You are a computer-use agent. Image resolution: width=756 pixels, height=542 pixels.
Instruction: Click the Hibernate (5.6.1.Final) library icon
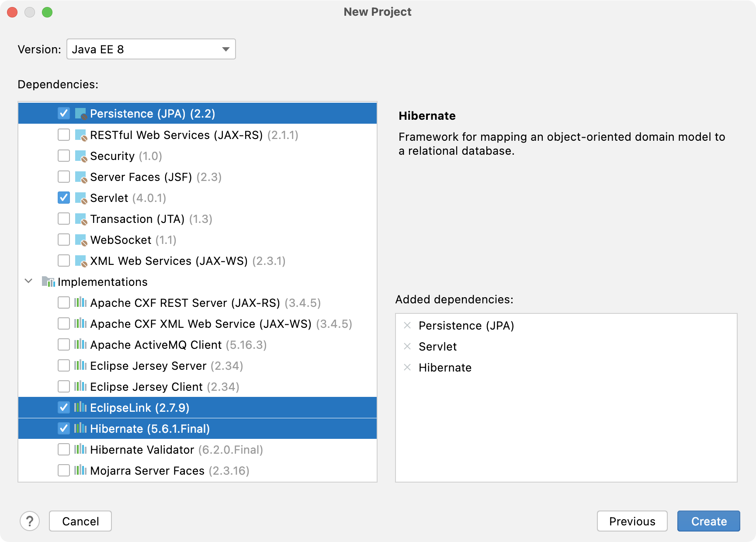click(80, 428)
